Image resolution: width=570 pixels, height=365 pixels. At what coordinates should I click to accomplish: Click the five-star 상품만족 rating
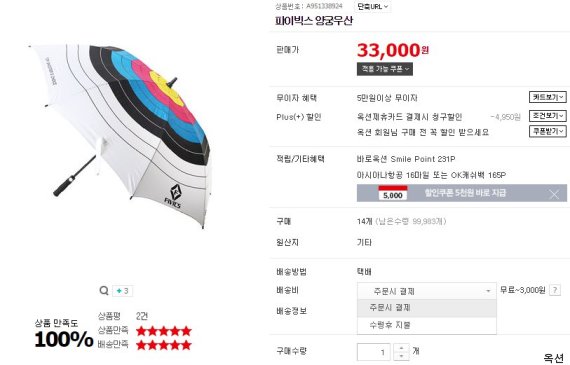point(164,331)
